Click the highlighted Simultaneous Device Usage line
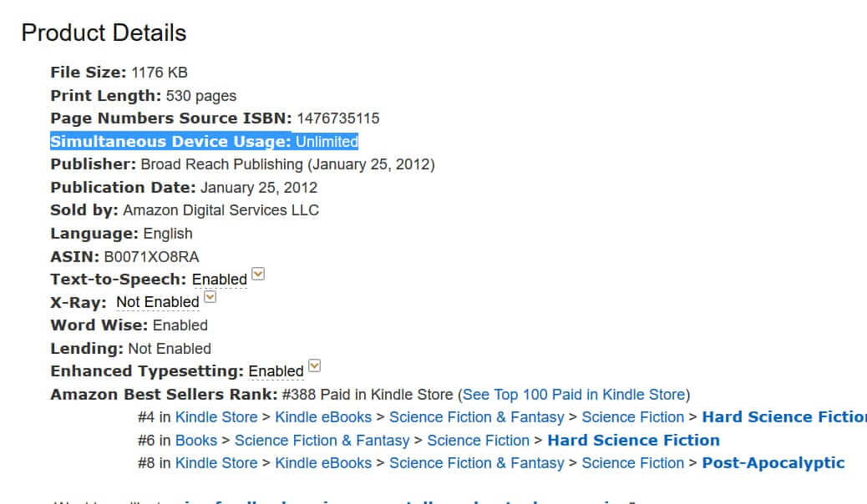Screen dimensions: 867x504 click(204, 142)
